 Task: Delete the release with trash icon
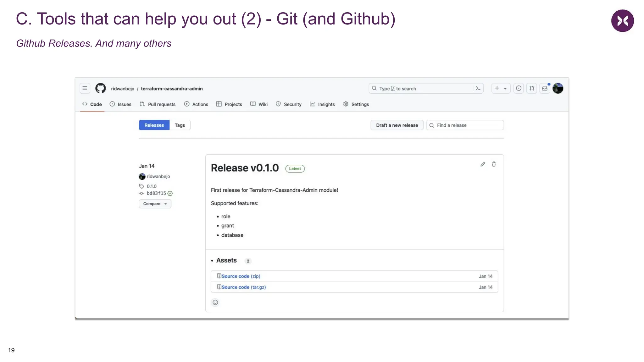(x=494, y=164)
